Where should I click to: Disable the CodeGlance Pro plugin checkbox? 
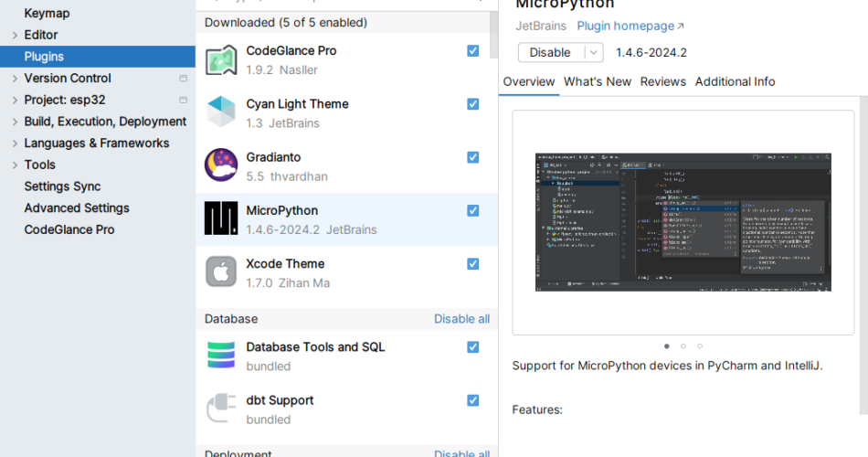point(472,51)
